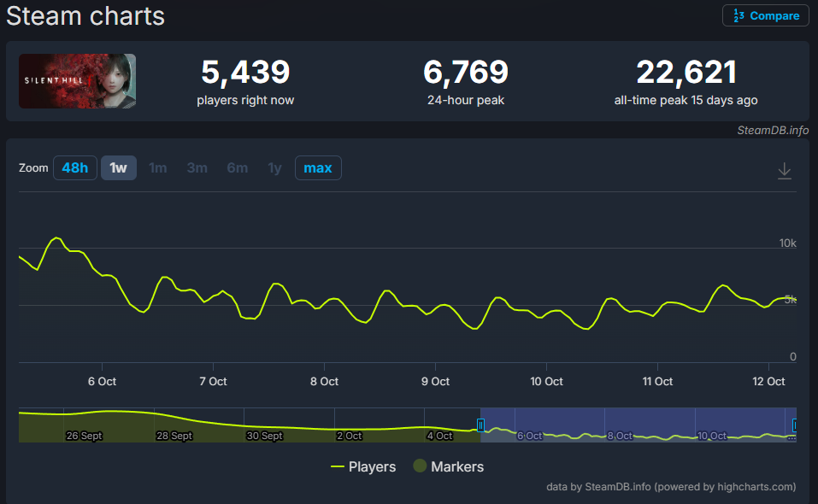Screen dimensions: 818x504
Task: Click the 4 Oct navigator label
Action: (439, 436)
